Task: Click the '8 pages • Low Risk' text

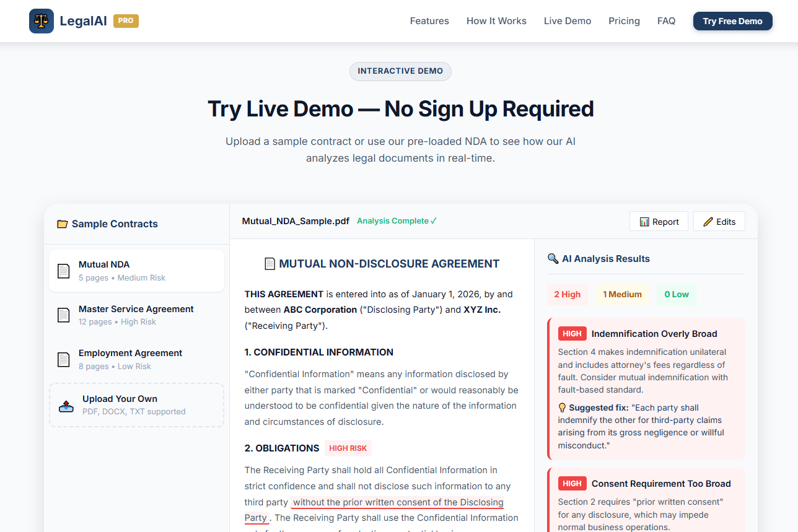Action: point(115,367)
